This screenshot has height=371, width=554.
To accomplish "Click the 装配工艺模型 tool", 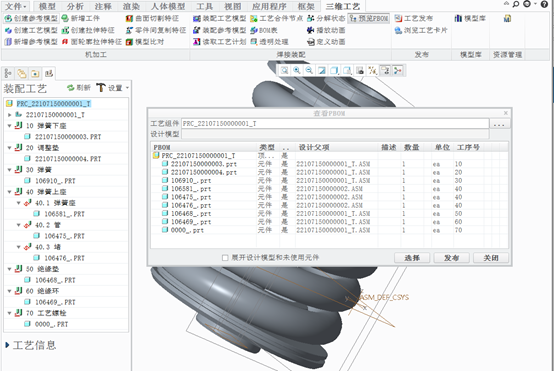I will click(x=219, y=18).
